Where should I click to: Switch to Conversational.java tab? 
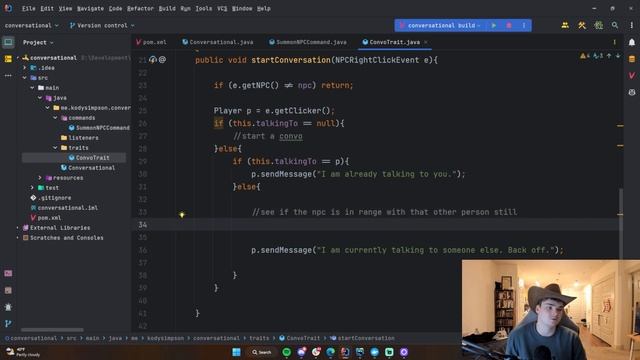[218, 42]
